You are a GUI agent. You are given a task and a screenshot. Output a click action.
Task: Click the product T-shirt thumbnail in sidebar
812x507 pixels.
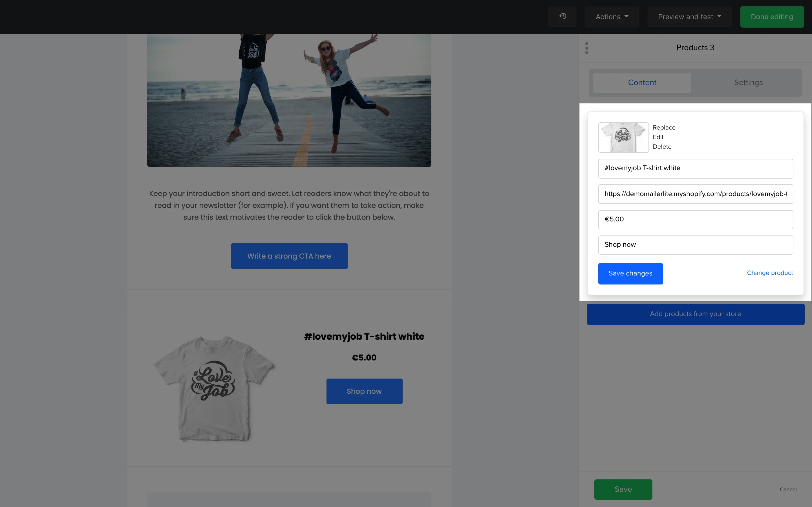[x=623, y=137]
